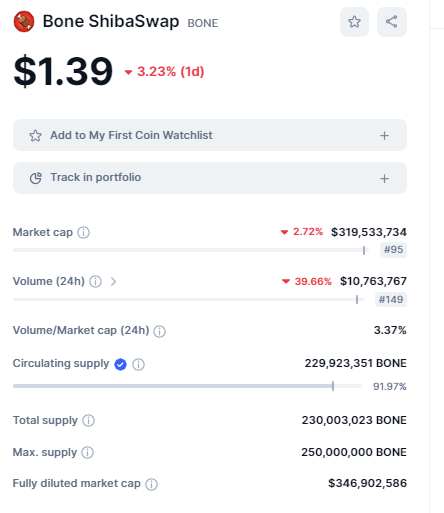Select Track in portfolio button
Viewport: 444px width, 513px height.
click(210, 178)
